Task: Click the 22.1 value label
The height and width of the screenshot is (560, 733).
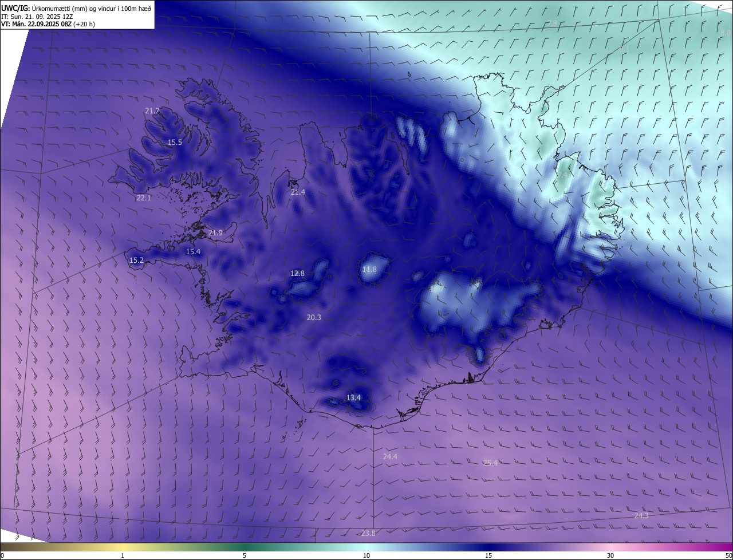Action: pos(144,198)
